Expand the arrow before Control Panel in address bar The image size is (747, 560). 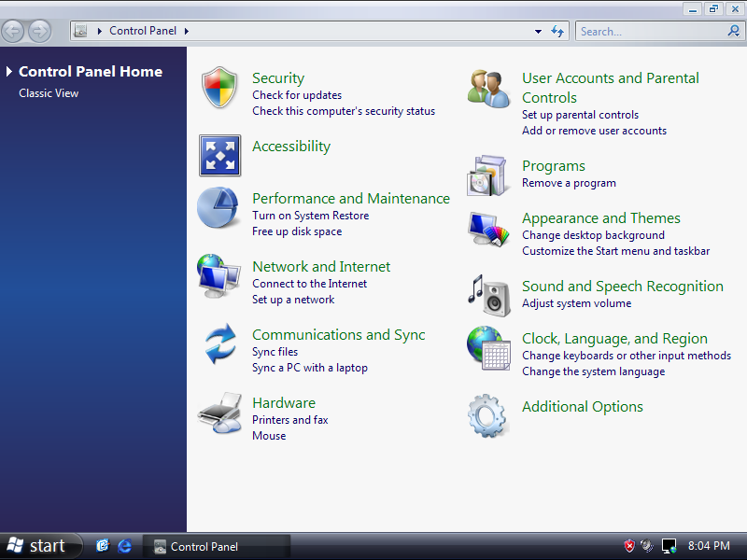100,31
